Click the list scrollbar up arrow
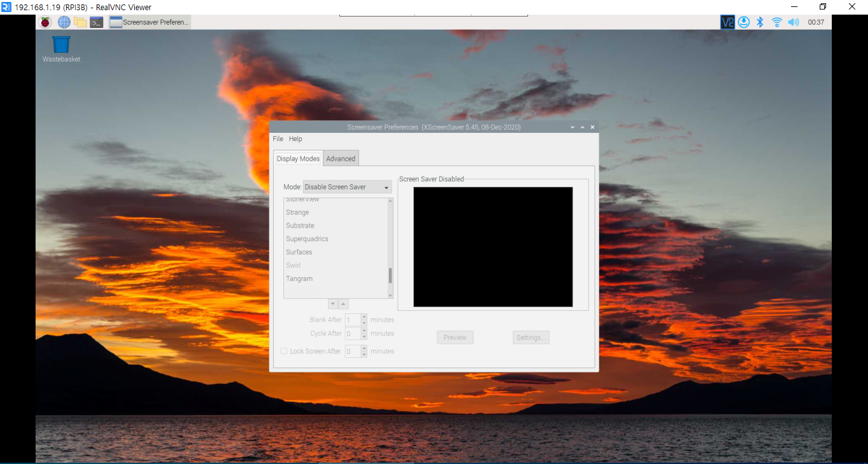This screenshot has width=868, height=464. click(390, 201)
